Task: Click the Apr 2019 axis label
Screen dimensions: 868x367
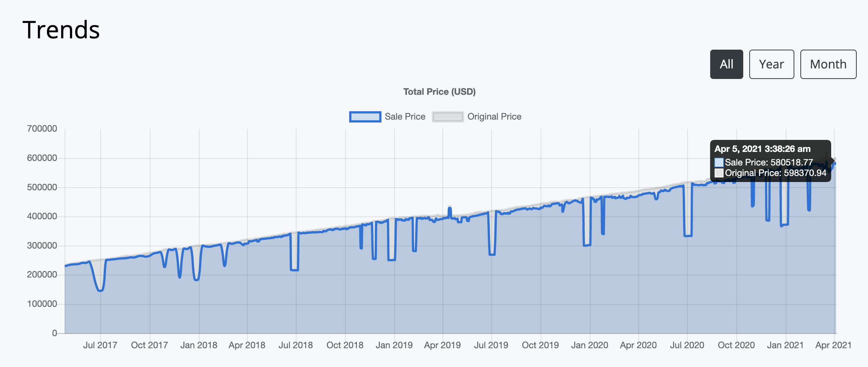Action: coord(442,345)
